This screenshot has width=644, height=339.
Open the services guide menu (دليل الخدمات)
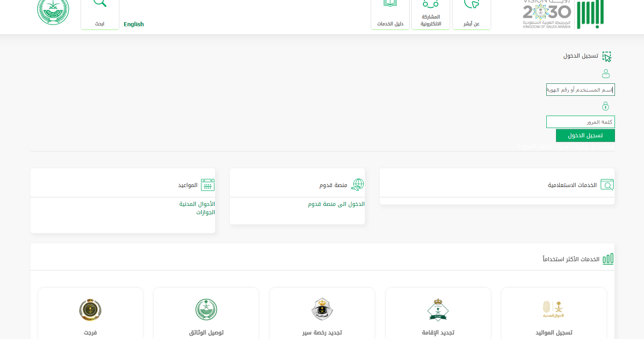click(x=390, y=14)
